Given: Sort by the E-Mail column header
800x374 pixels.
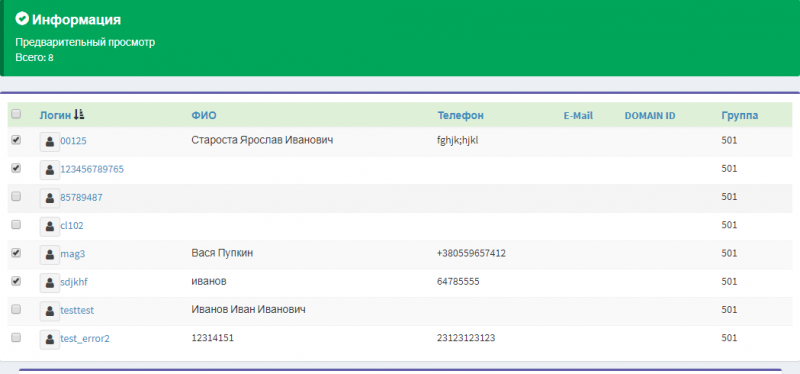Looking at the screenshot, I should tap(578, 116).
